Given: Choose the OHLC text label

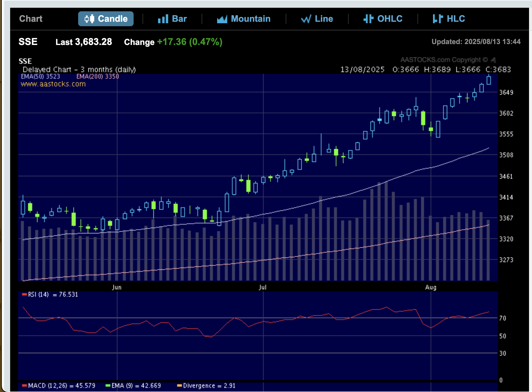Looking at the screenshot, I should (389, 19).
